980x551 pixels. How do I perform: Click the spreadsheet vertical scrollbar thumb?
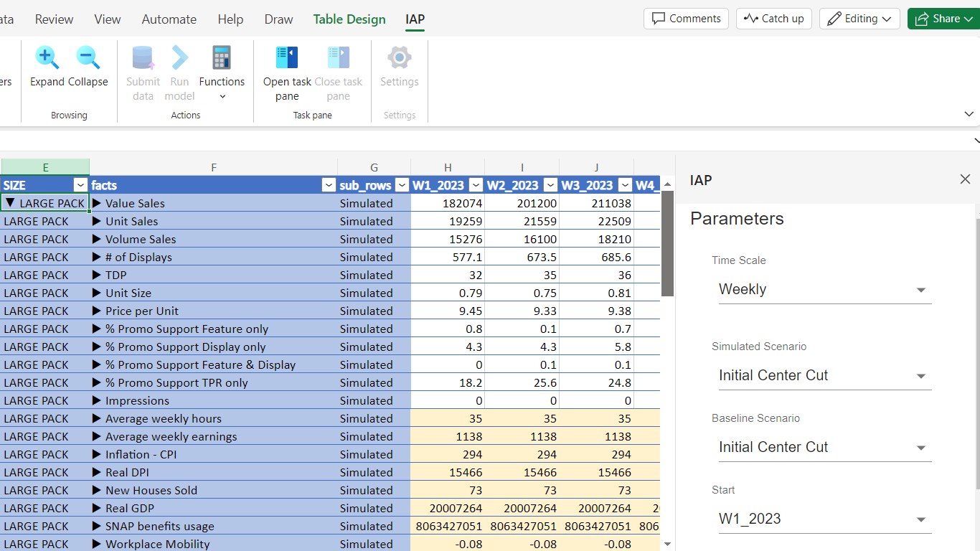pos(667,244)
